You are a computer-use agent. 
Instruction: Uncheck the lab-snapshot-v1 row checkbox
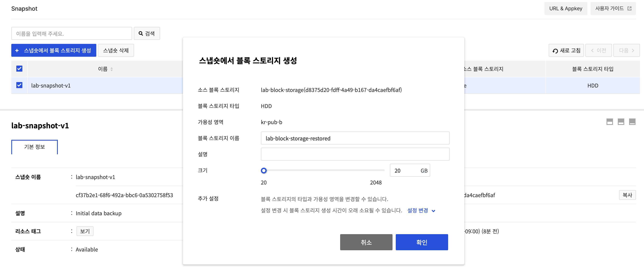[x=19, y=85]
